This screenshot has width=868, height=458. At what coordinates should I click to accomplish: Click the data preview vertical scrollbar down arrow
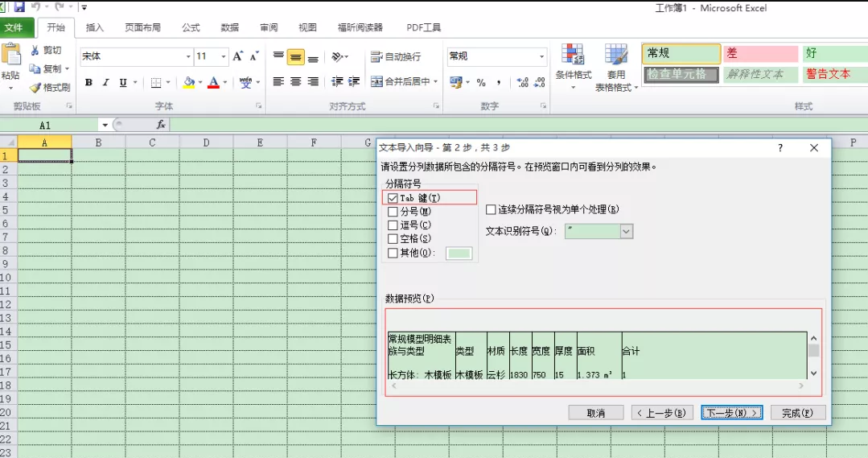click(x=814, y=373)
